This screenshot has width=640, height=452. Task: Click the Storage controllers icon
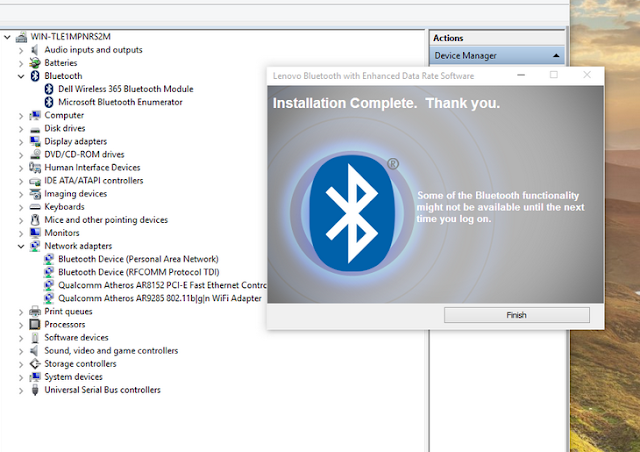(x=35, y=364)
